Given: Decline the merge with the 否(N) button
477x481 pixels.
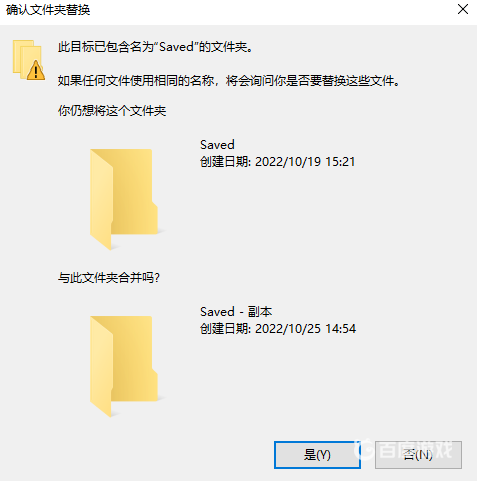Looking at the screenshot, I should click(418, 455).
